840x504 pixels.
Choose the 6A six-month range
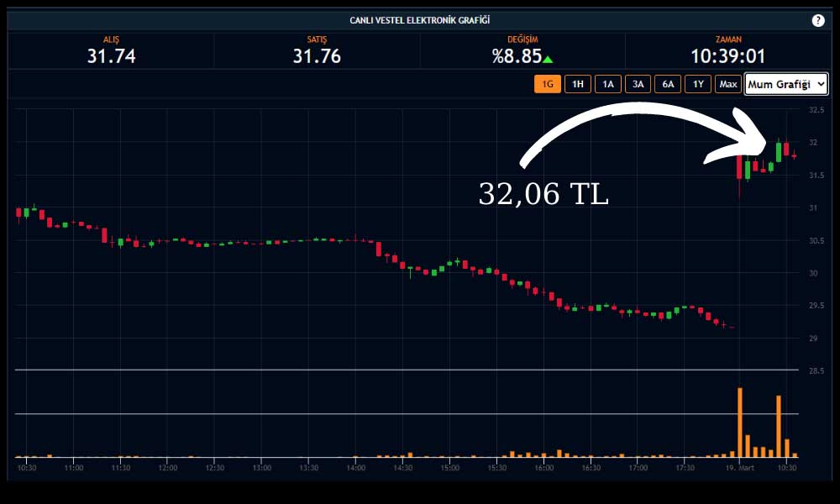tap(668, 84)
